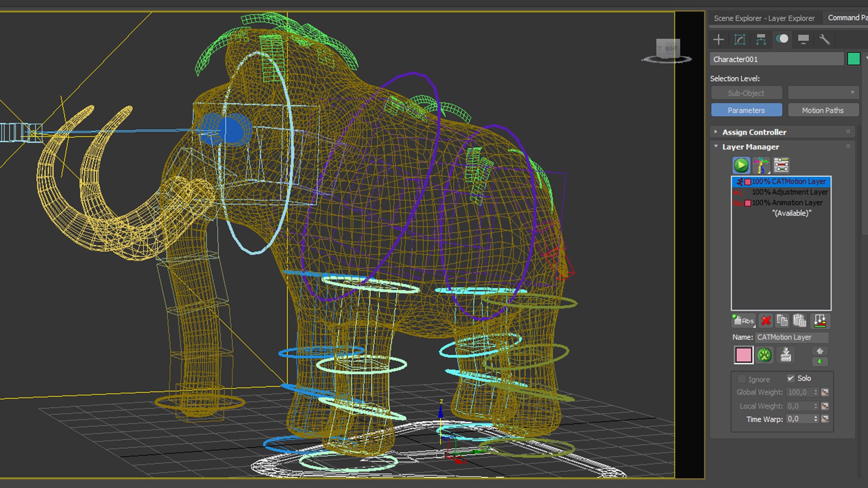868x488 pixels.
Task: Click the collapse-to-layer stack icon
Action: (786, 355)
